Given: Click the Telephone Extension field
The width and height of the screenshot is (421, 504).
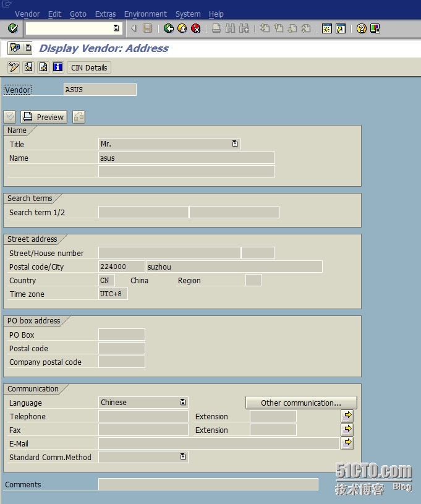Looking at the screenshot, I should tap(273, 416).
